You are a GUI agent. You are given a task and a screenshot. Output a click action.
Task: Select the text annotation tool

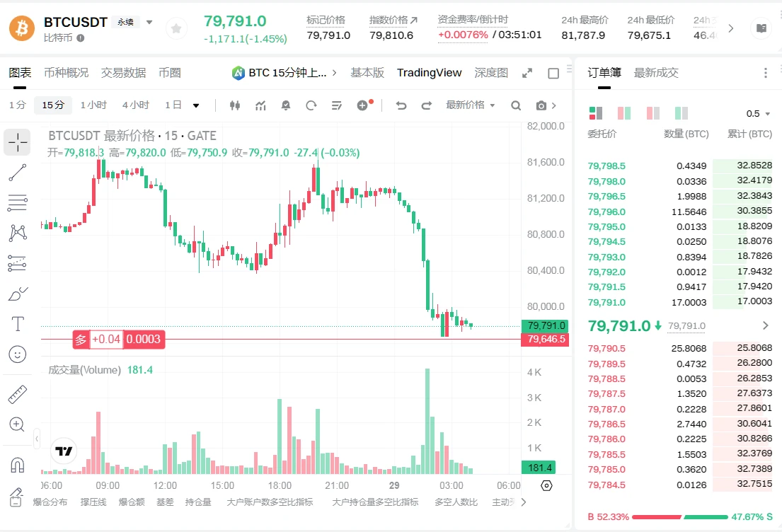17,324
